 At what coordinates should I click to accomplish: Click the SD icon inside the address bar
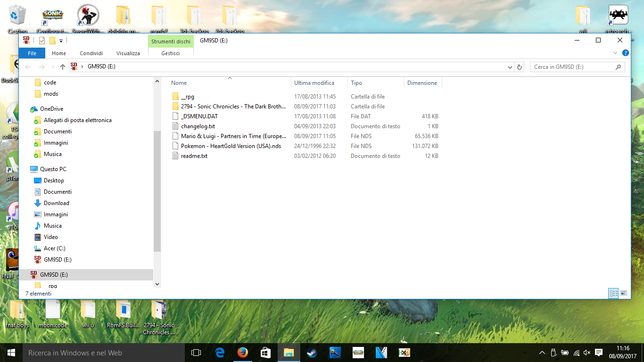point(74,66)
